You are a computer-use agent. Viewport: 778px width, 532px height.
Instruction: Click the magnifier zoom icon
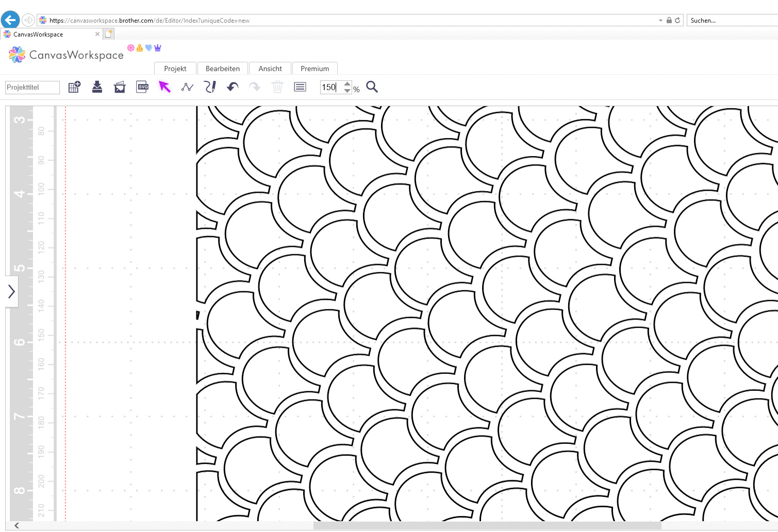click(372, 87)
